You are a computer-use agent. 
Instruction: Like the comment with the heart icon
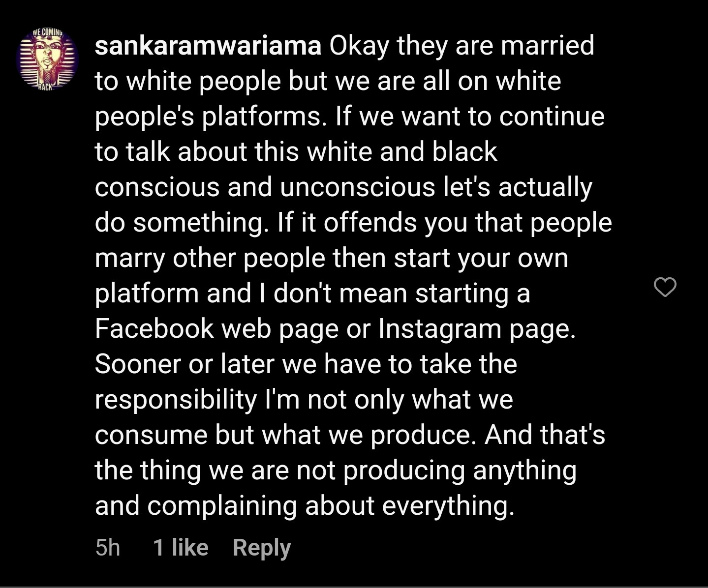click(665, 287)
